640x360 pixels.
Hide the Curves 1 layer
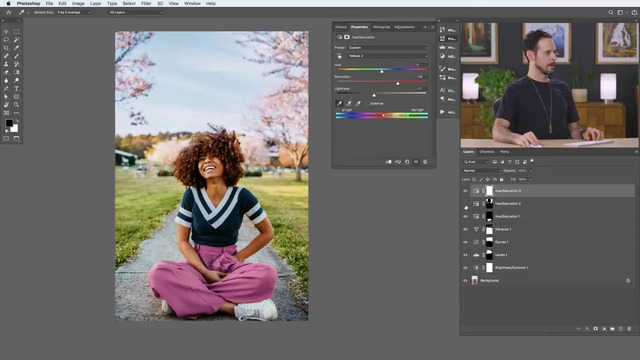pos(465,242)
